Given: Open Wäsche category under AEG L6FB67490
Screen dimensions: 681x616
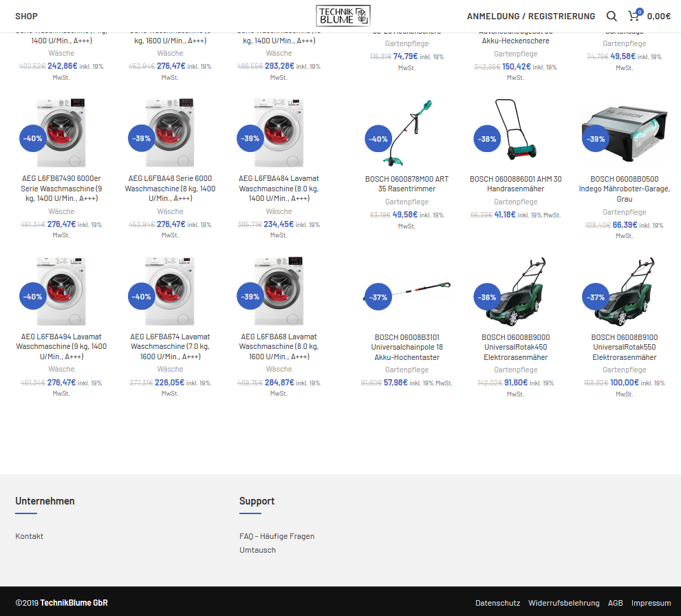Looking at the screenshot, I should (x=61, y=211).
